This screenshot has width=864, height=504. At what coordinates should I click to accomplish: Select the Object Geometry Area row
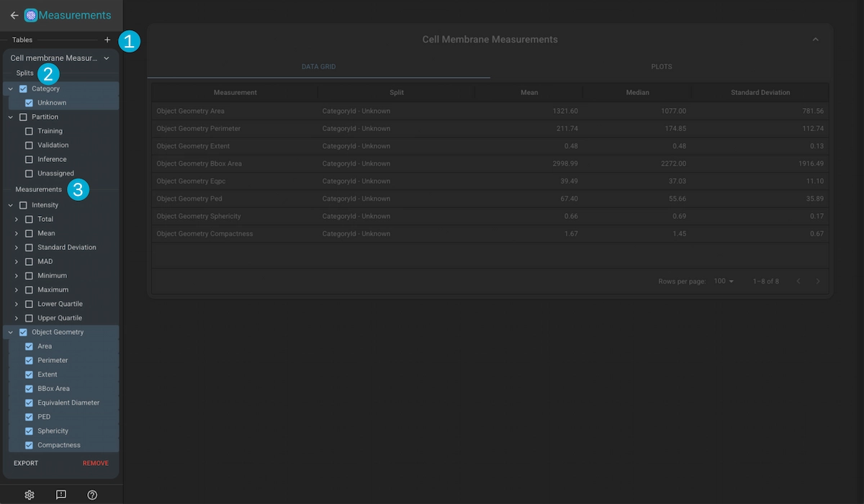490,111
